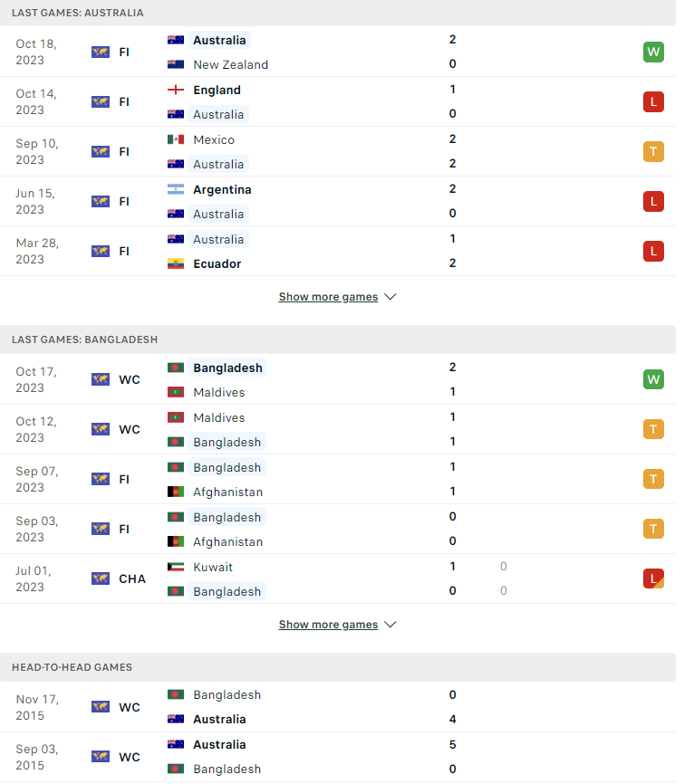Open the Nov 17, 2015 head-to-head match row
This screenshot has width=684, height=784.
(x=338, y=707)
